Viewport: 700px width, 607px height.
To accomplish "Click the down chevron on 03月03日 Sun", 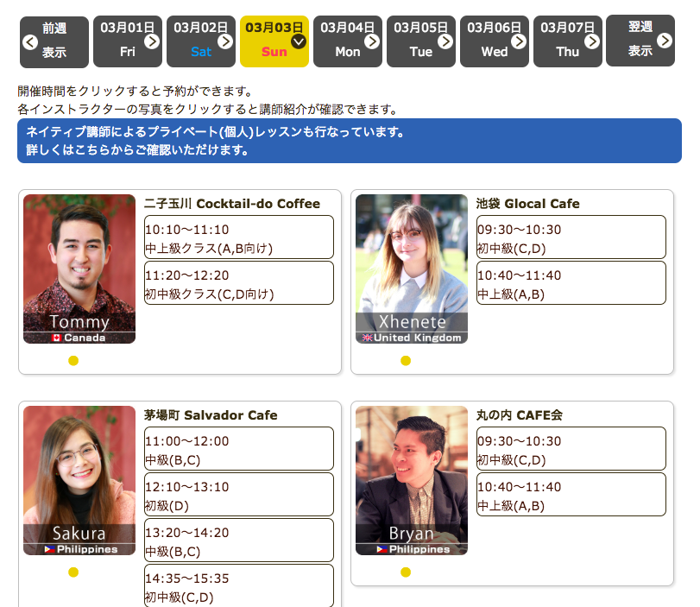I will [x=299, y=41].
